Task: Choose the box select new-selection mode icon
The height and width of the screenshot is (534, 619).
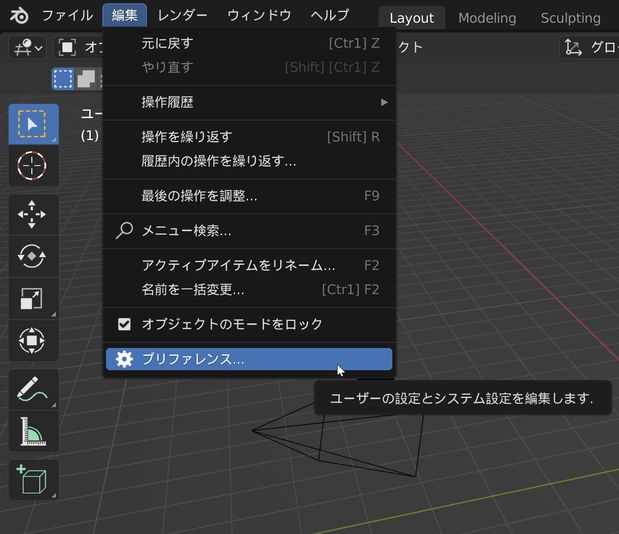Action: (x=63, y=79)
